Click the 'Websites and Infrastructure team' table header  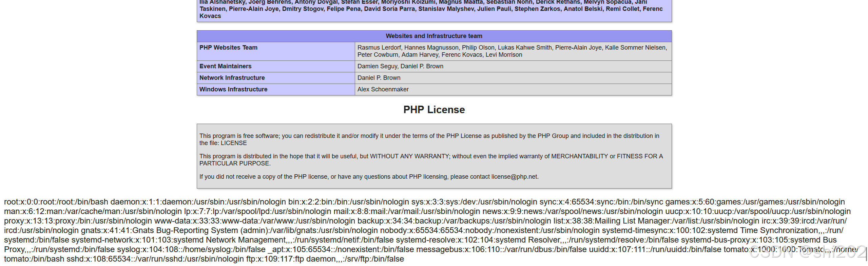pos(434,36)
